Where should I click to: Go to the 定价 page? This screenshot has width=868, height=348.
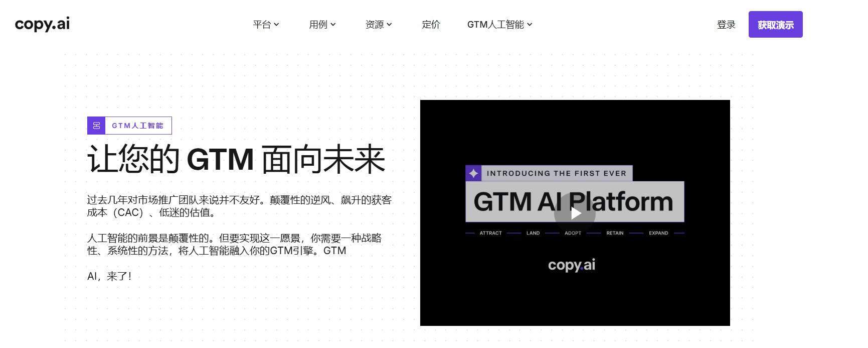coord(431,25)
